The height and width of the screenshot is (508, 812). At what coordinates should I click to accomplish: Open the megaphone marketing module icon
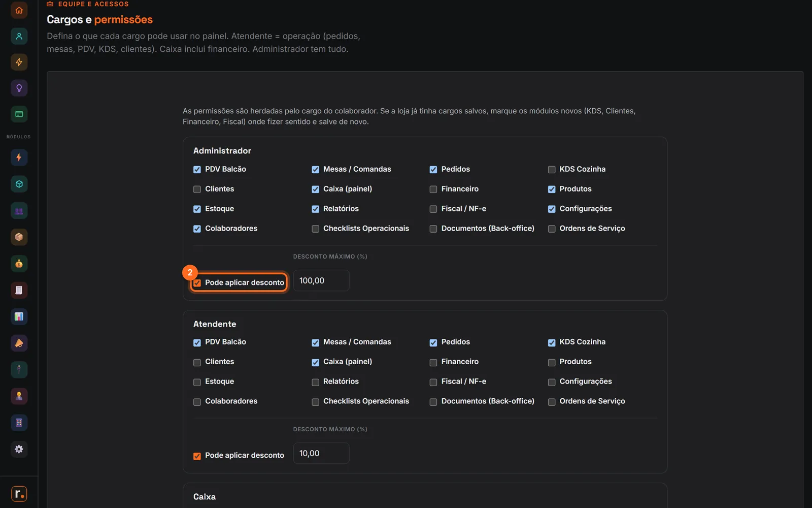click(x=19, y=343)
